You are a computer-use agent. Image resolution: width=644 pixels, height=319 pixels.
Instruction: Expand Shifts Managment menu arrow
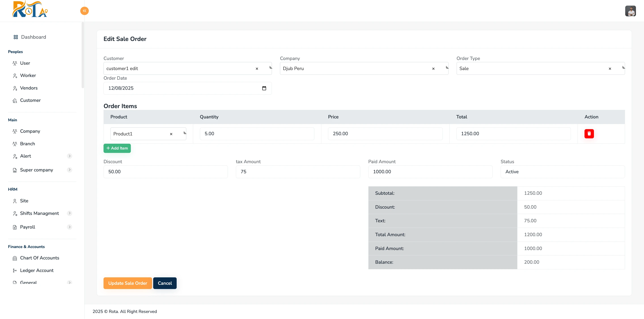tap(70, 213)
